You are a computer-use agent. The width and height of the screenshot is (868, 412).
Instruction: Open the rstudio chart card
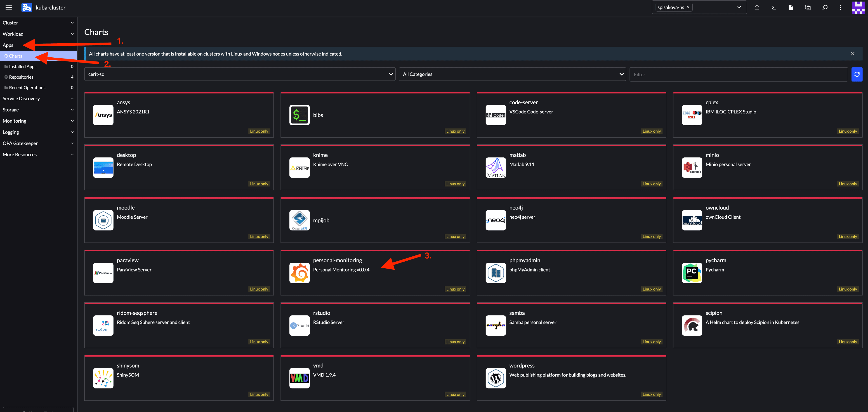(x=375, y=325)
